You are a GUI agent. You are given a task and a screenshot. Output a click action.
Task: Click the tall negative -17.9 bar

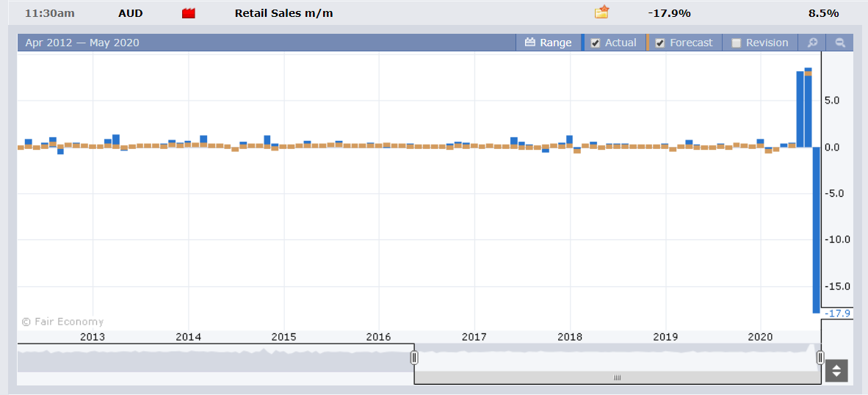[816, 230]
